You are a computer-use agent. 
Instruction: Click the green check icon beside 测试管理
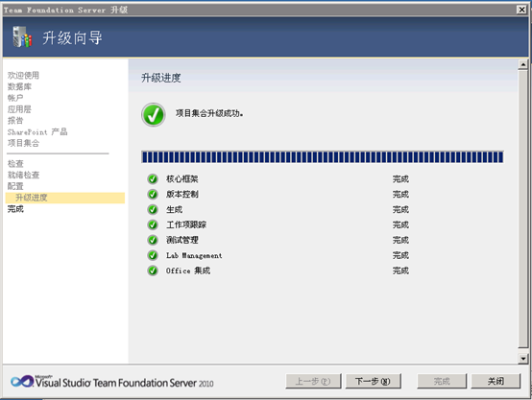pyautogui.click(x=153, y=240)
